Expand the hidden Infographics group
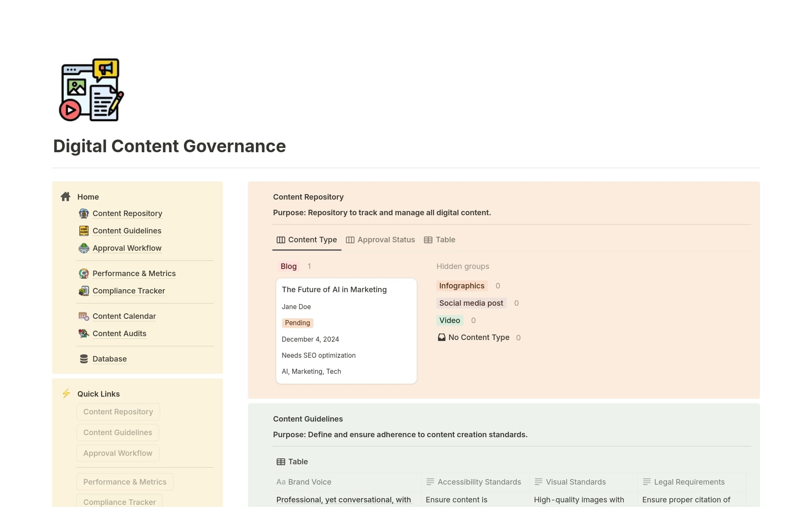Image resolution: width=812 pixels, height=507 pixels. [x=461, y=286]
